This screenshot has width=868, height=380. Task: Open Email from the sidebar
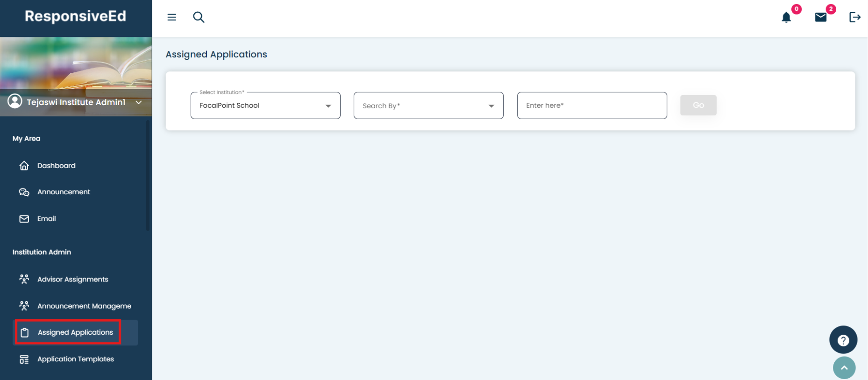tap(46, 218)
